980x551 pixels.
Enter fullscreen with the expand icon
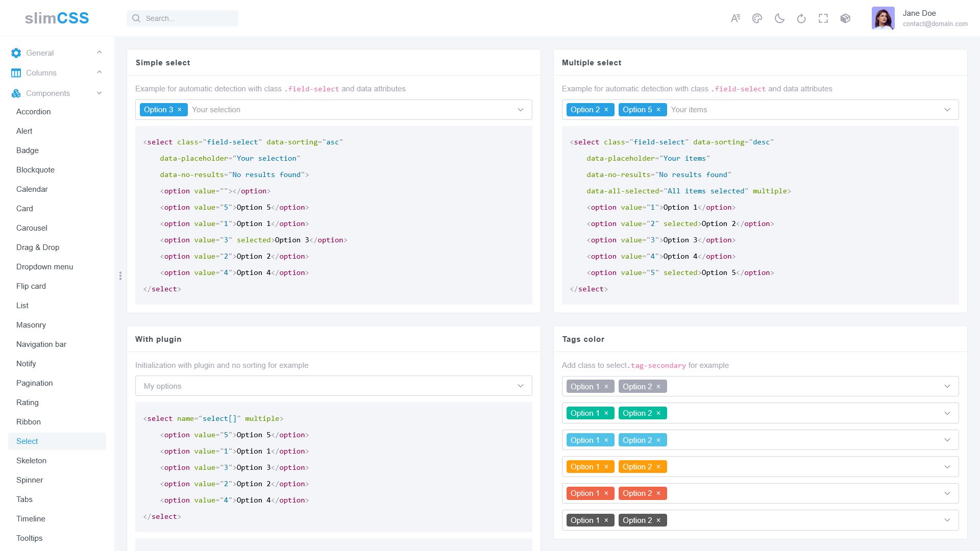pos(823,18)
